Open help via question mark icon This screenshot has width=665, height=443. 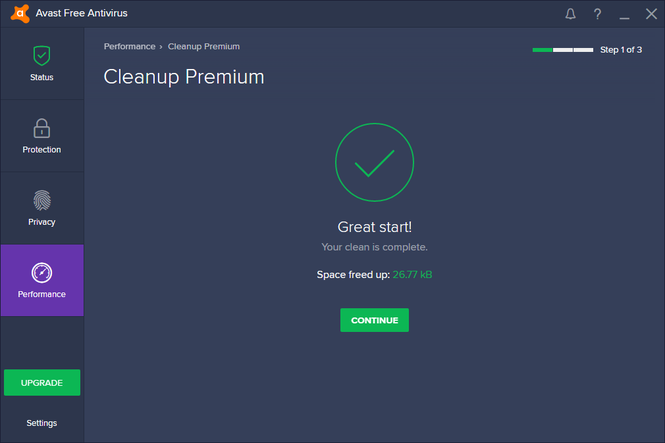click(597, 14)
